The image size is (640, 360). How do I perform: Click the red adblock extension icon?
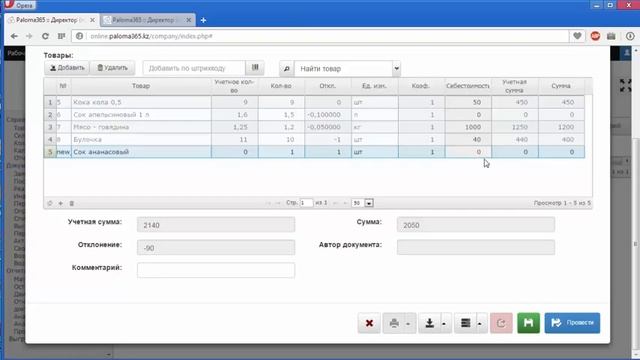[595, 36]
